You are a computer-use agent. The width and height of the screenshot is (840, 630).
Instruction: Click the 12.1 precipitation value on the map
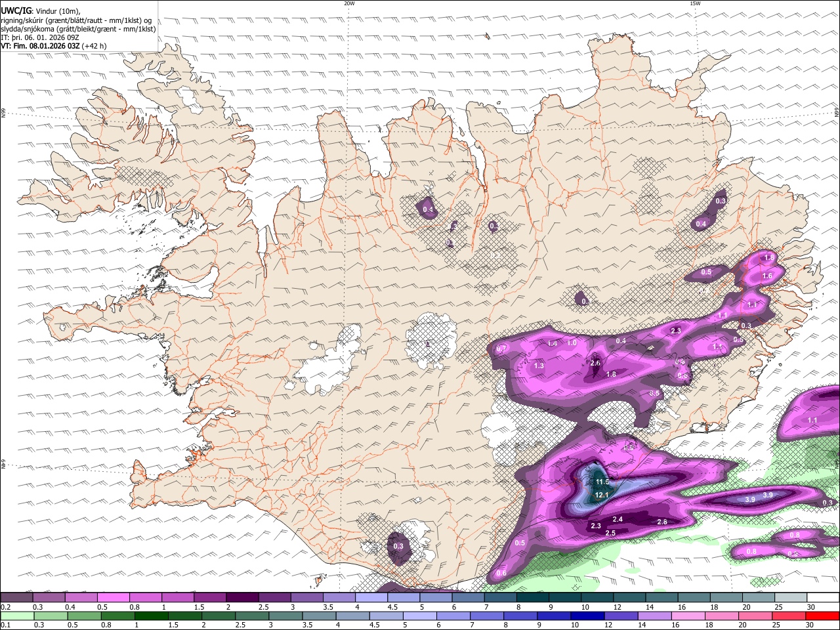coord(602,495)
